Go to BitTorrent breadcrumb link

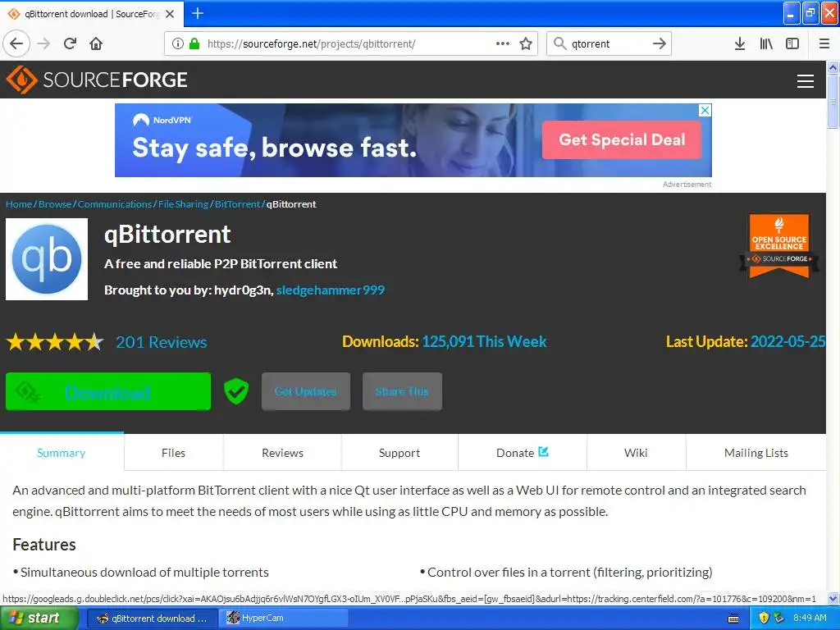tap(237, 204)
